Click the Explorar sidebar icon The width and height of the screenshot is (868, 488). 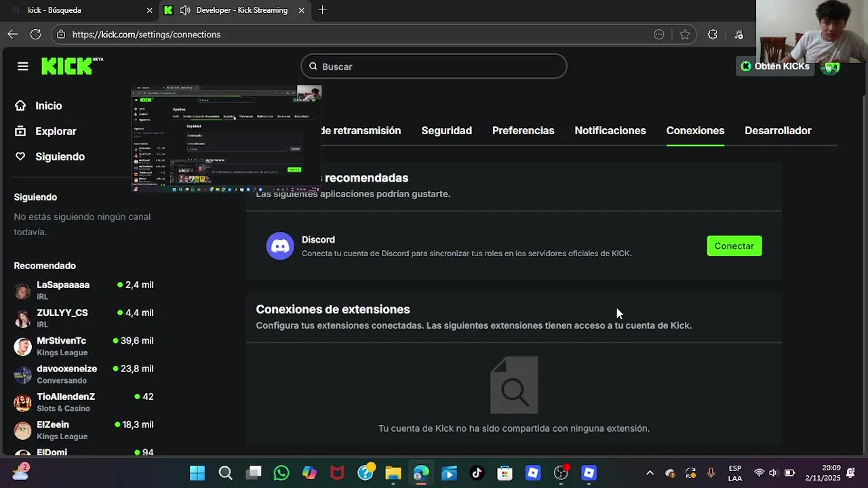point(20,131)
